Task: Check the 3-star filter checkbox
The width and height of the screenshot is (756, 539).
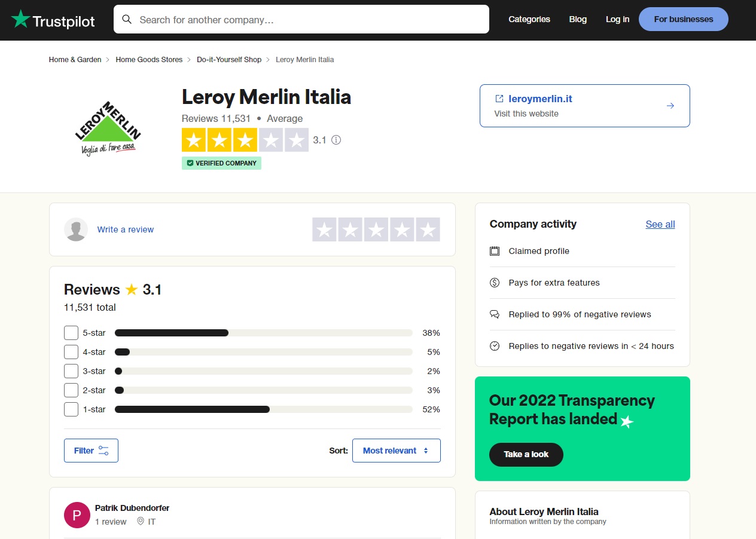Action: pos(71,371)
